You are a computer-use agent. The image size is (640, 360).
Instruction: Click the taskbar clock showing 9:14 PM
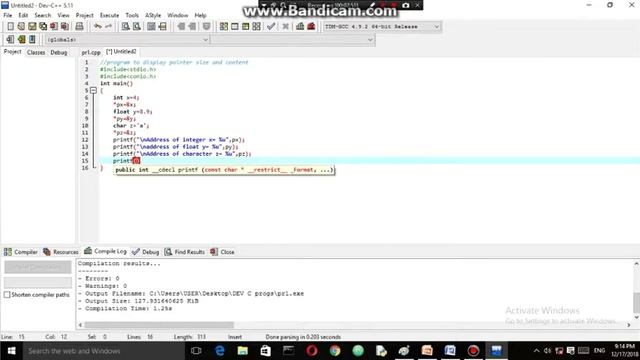[624, 350]
